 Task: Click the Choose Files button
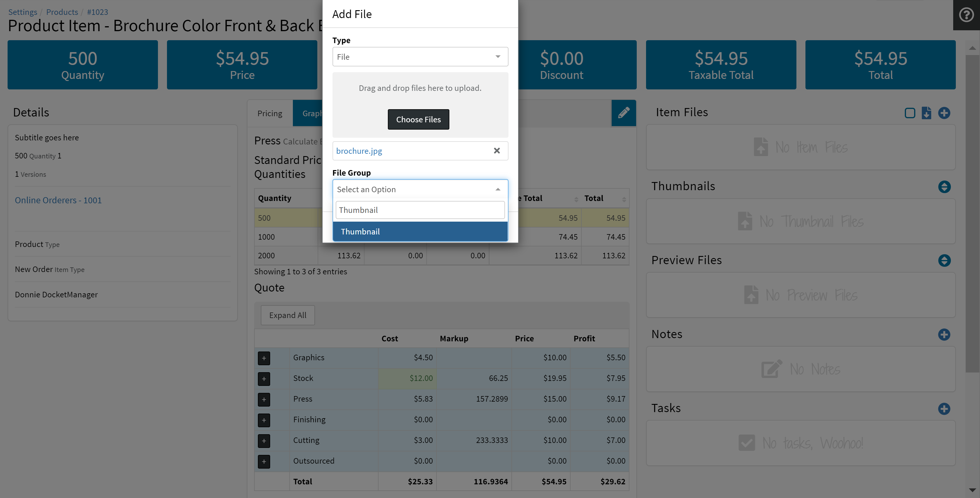[418, 119]
